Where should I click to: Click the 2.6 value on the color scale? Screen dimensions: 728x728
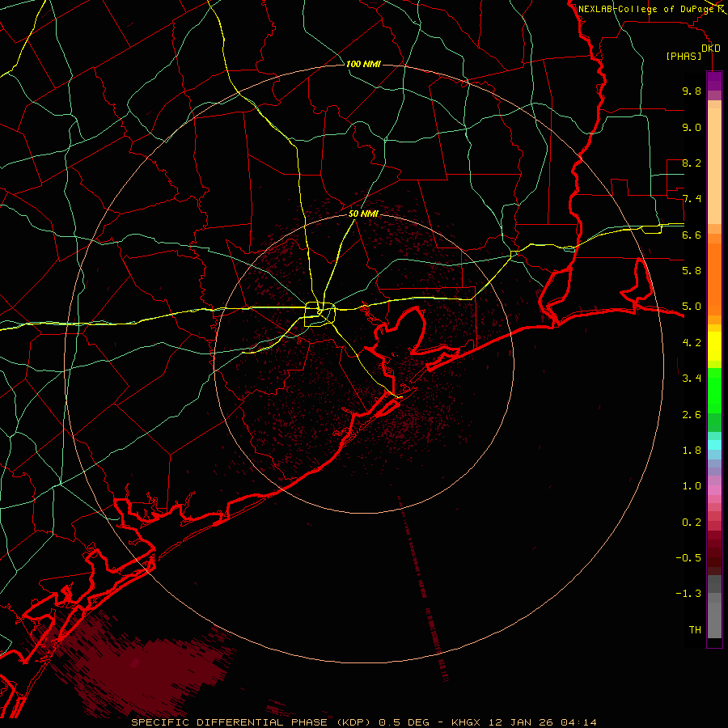pos(692,415)
